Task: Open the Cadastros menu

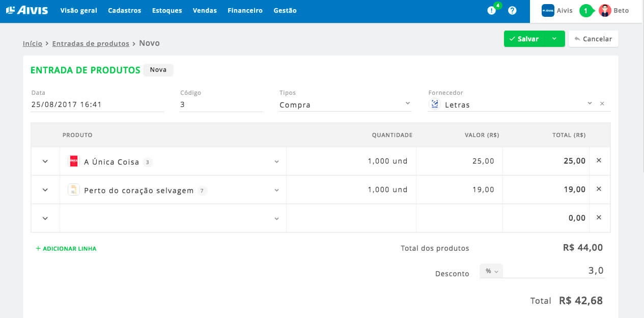Action: pos(125,10)
